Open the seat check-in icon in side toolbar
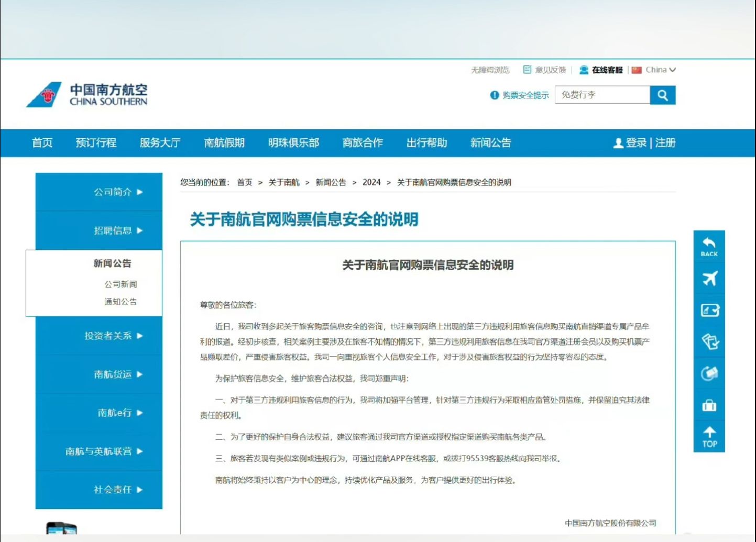 tap(709, 310)
